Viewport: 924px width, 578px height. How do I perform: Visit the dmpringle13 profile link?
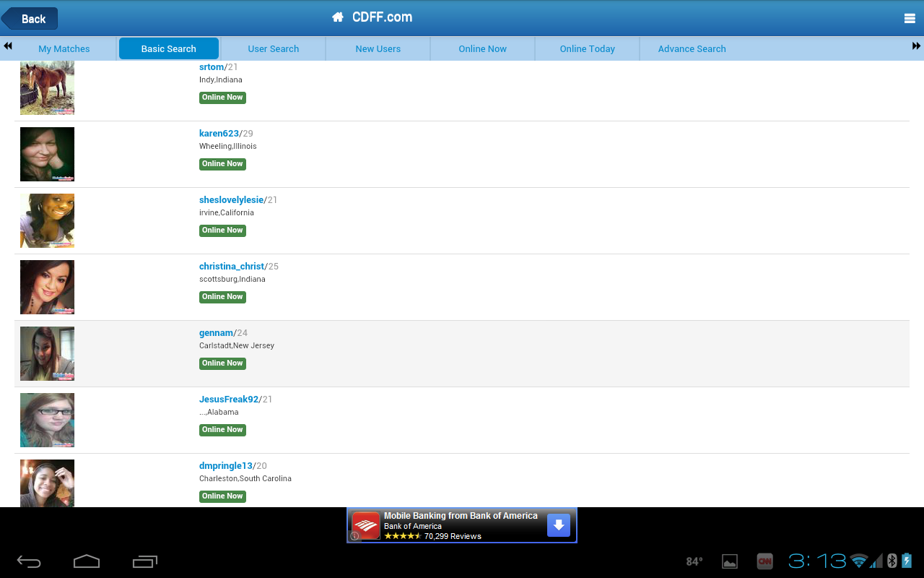pyautogui.click(x=226, y=466)
